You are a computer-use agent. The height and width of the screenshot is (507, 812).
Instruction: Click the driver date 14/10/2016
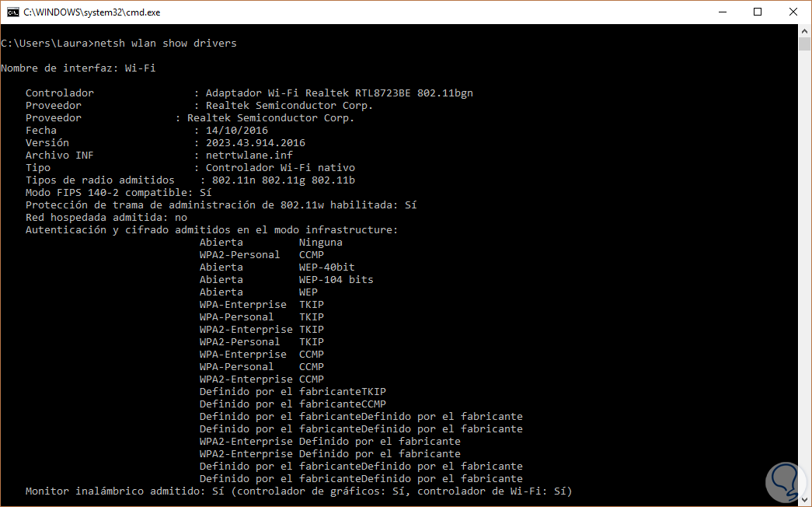pyautogui.click(x=236, y=131)
